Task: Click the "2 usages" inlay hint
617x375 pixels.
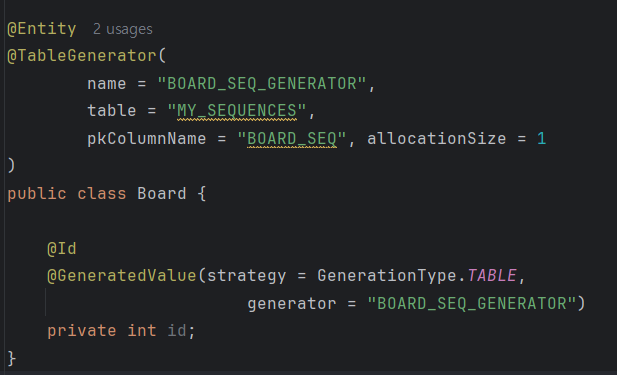Action: click(122, 30)
